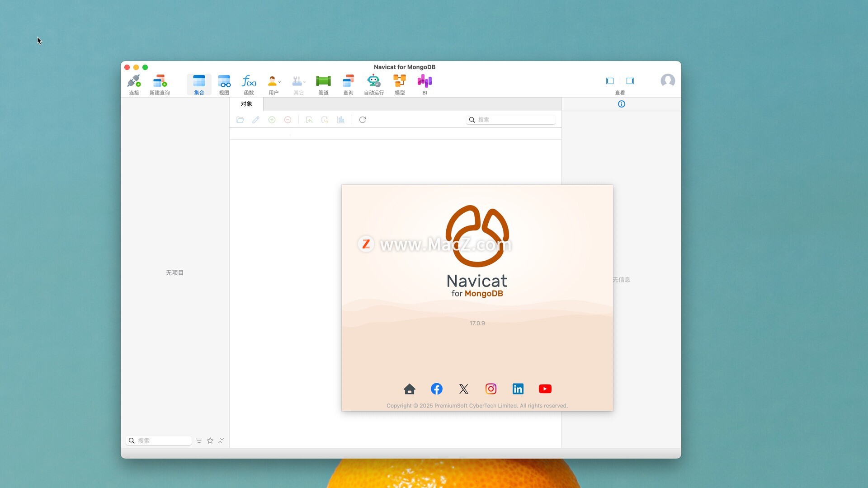
Task: Click the Navicat logo on splash screen
Action: click(477, 236)
